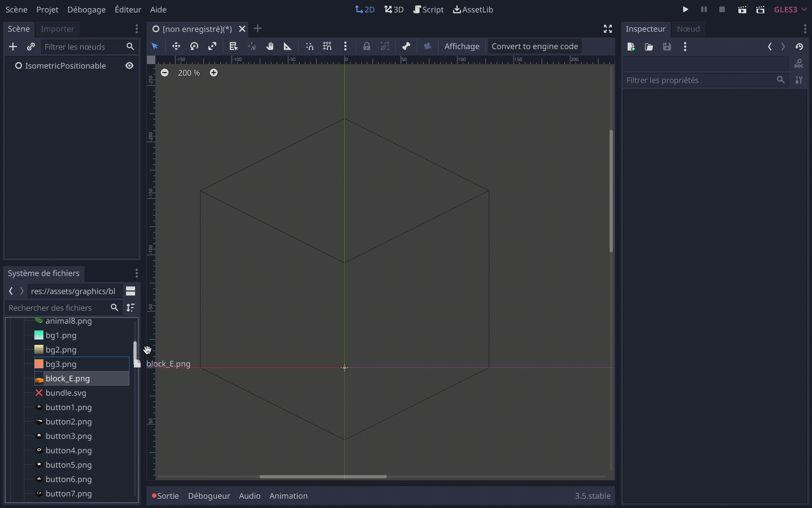Open object history icon in Inspector
Image resolution: width=812 pixels, height=508 pixels.
799,47
